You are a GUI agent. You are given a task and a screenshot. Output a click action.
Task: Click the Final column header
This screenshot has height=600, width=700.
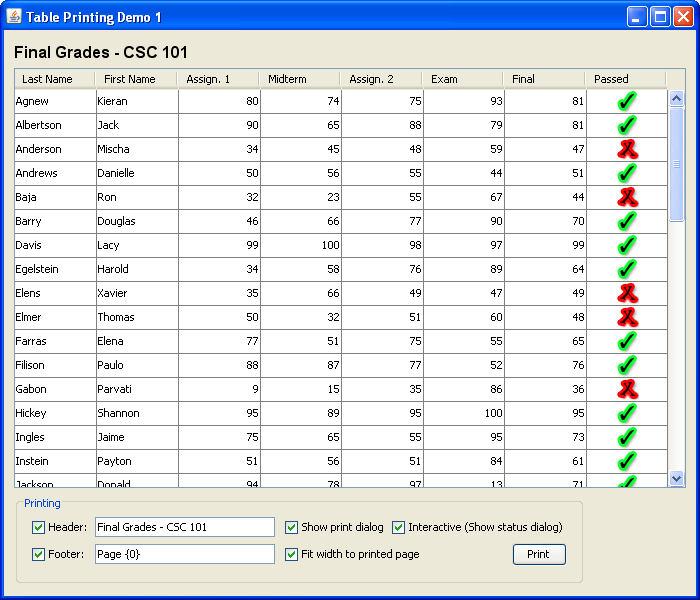pyautogui.click(x=544, y=79)
